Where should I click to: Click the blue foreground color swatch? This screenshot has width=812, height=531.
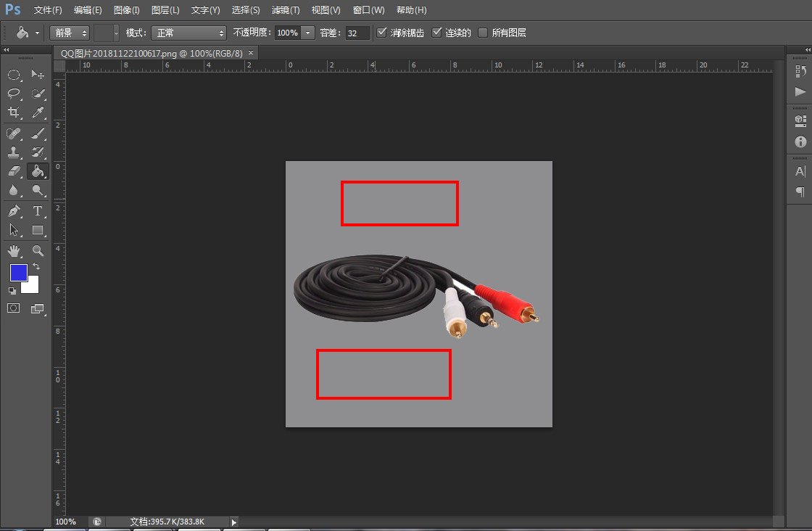click(18, 273)
